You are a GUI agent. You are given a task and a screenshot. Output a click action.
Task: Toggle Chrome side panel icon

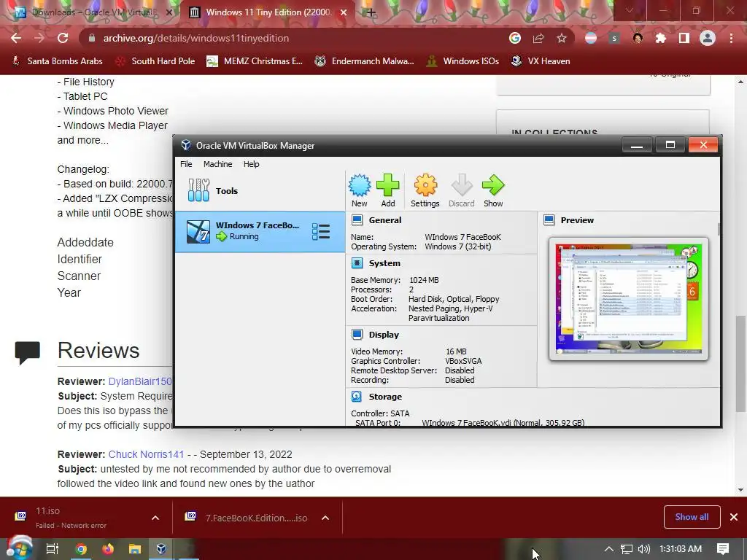click(684, 38)
